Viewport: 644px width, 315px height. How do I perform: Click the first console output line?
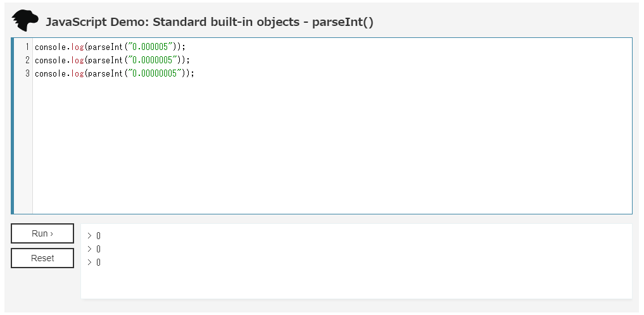[94, 236]
